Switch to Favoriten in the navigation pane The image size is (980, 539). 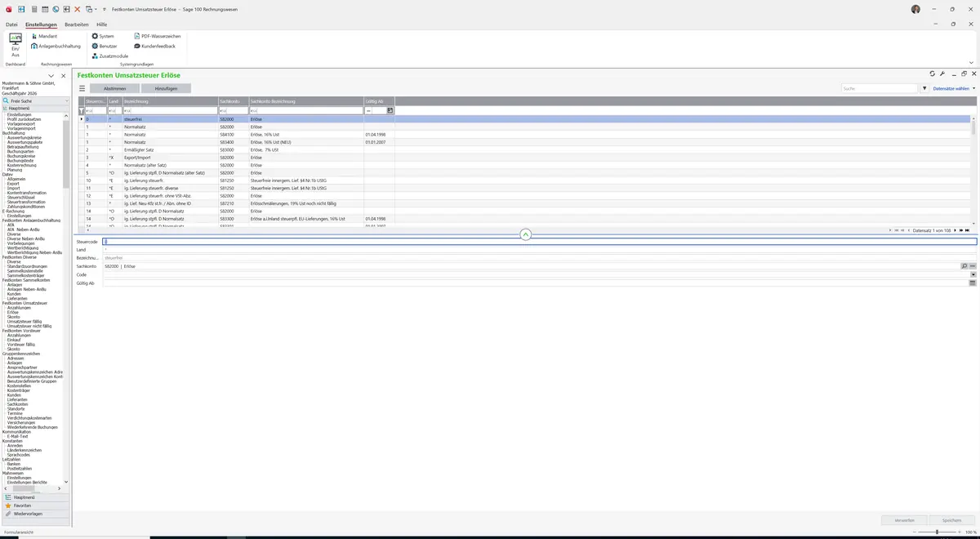(x=34, y=506)
